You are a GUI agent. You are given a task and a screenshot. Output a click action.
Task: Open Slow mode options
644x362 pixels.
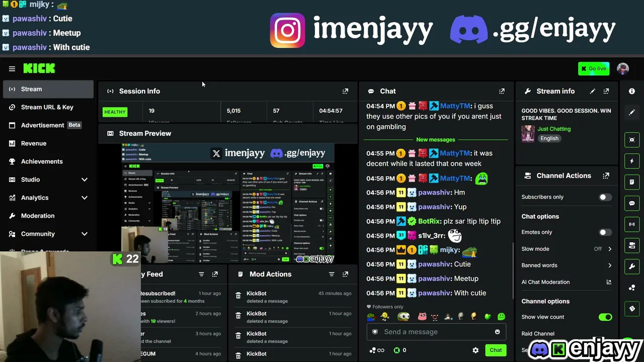pyautogui.click(x=567, y=249)
